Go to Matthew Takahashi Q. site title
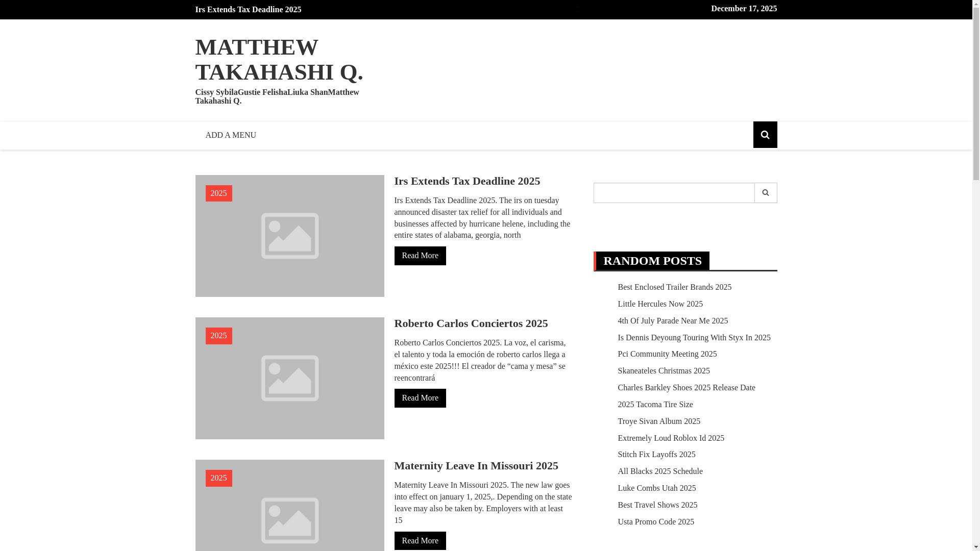This screenshot has width=980, height=551. click(x=279, y=60)
